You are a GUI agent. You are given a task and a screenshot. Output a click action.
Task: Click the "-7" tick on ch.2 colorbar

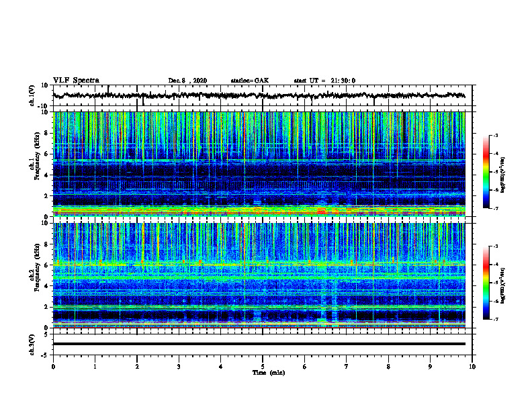click(x=495, y=319)
